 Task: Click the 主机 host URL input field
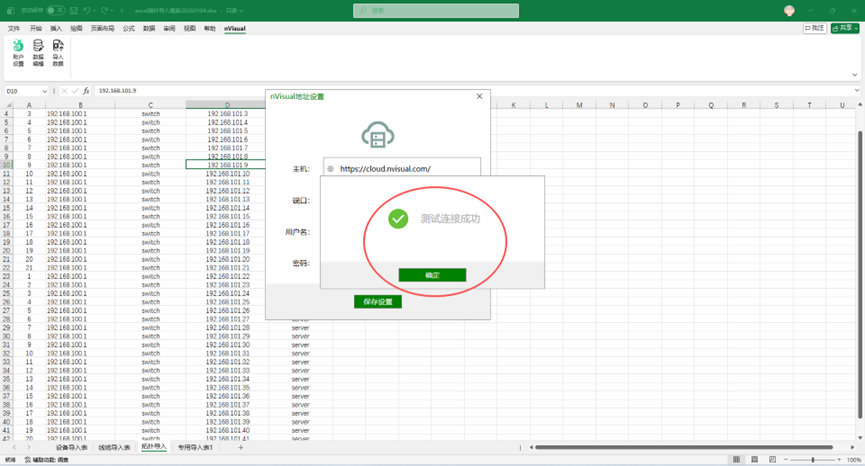pos(402,169)
